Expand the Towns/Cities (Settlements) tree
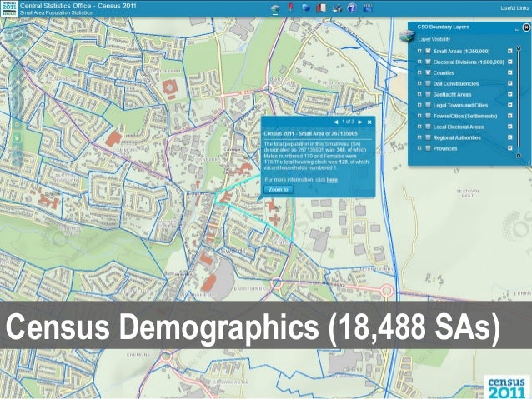This screenshot has width=532, height=399. click(419, 116)
